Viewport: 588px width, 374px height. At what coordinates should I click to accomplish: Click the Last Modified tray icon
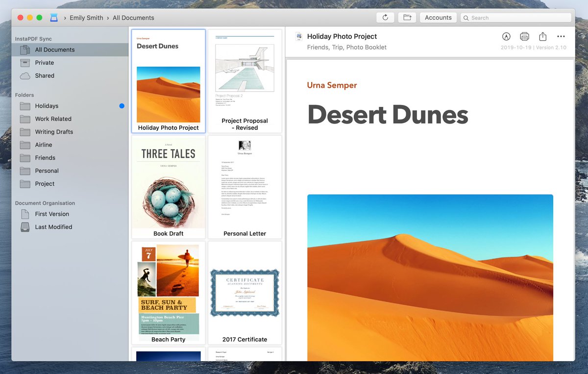[x=25, y=227]
